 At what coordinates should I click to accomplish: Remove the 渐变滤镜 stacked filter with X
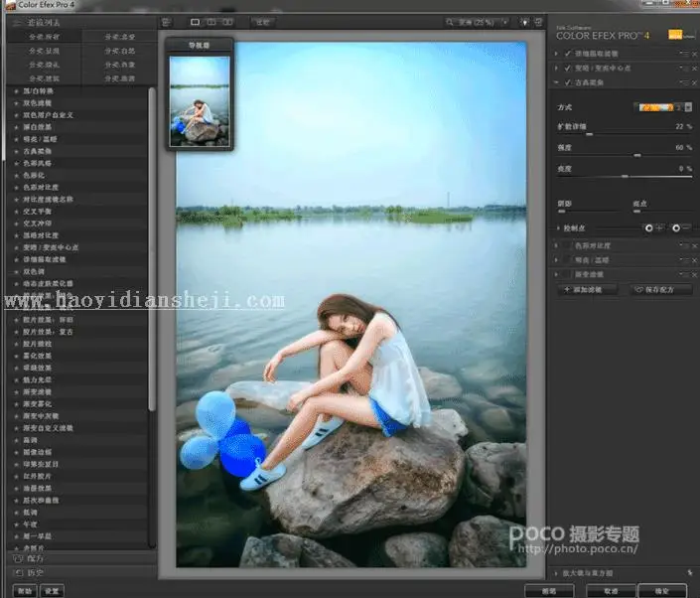pos(695,275)
